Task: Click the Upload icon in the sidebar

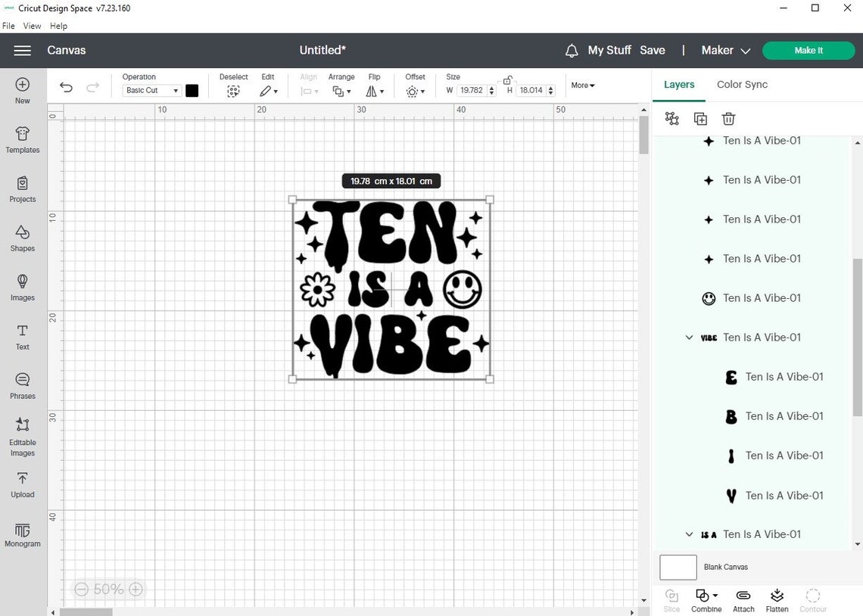Action: pos(22,484)
